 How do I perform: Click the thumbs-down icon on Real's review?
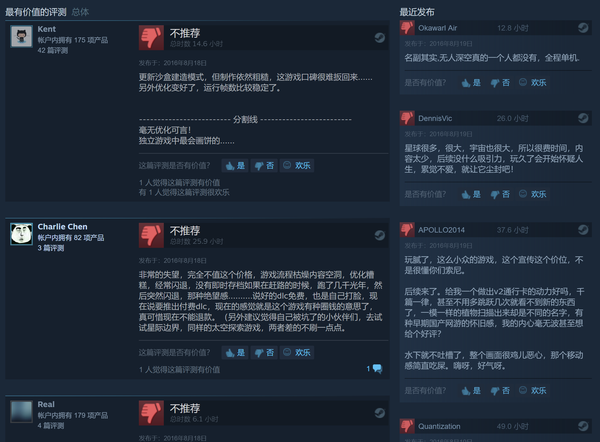(151, 413)
